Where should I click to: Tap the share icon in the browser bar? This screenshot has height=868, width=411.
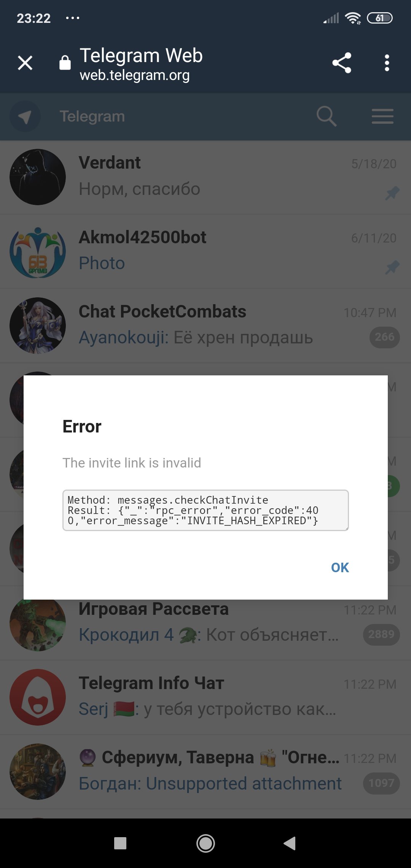[x=342, y=63]
